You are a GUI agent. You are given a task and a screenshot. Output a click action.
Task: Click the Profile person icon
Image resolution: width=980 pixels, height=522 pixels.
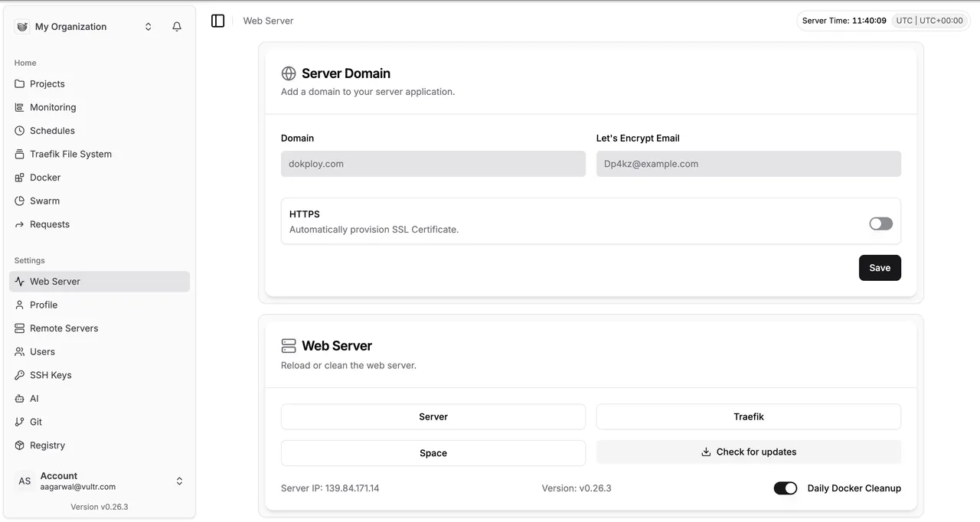point(20,305)
